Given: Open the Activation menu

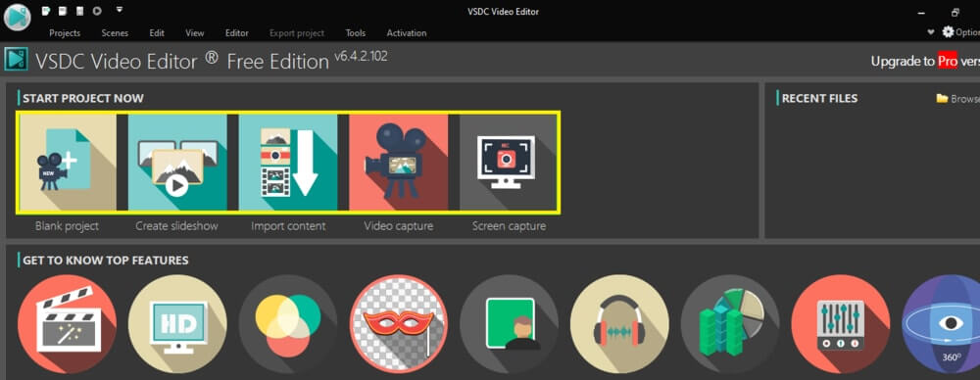Looking at the screenshot, I should click(x=407, y=33).
